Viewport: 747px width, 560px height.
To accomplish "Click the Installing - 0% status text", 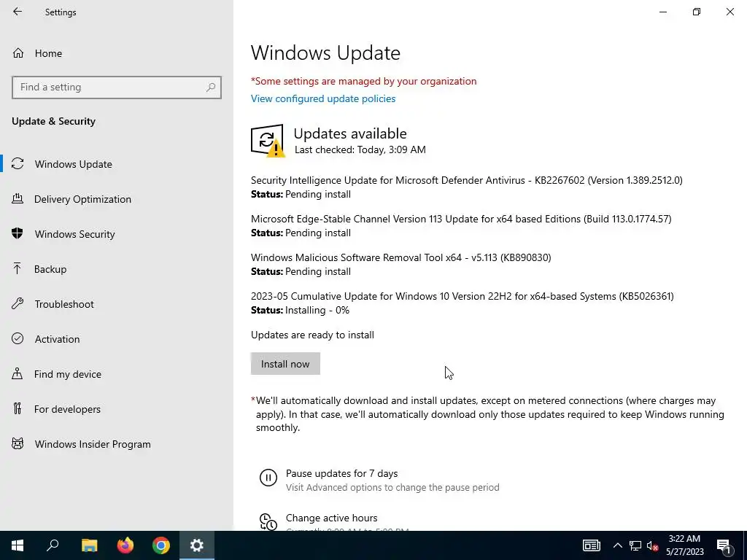I will [317, 310].
